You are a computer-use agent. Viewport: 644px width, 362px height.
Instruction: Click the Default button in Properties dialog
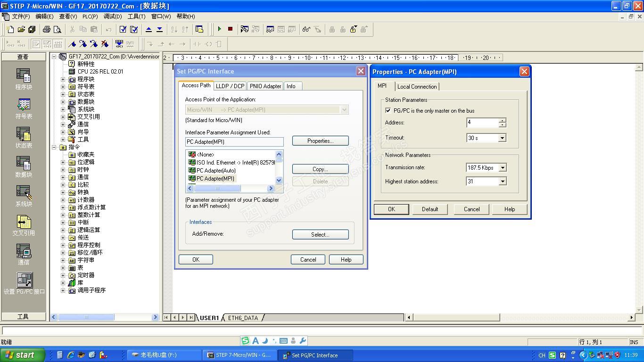pyautogui.click(x=429, y=209)
